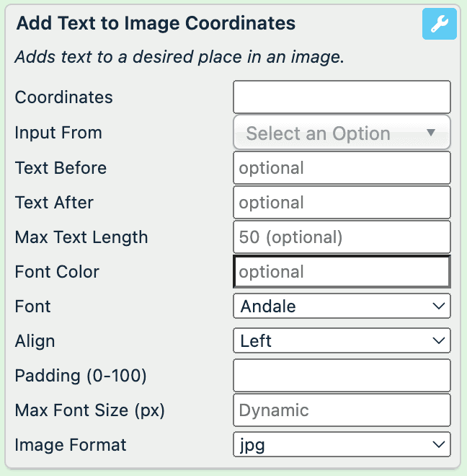Click the Padding input field
Screen dimensions: 467x476
(x=342, y=376)
